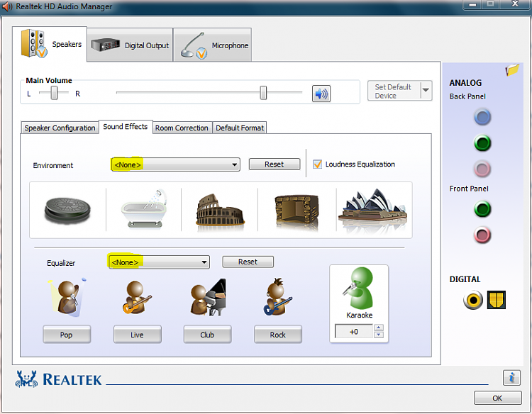This screenshot has height=414, width=532.
Task: Click the green Karaoke singer icon
Action: (x=359, y=288)
